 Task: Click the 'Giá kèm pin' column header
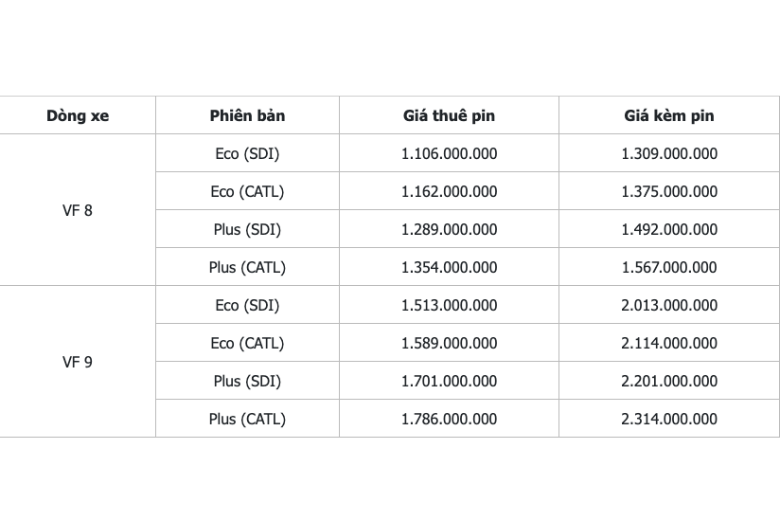click(669, 116)
